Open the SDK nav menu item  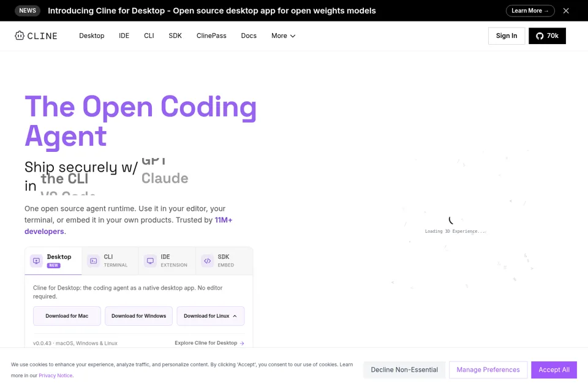pos(175,36)
